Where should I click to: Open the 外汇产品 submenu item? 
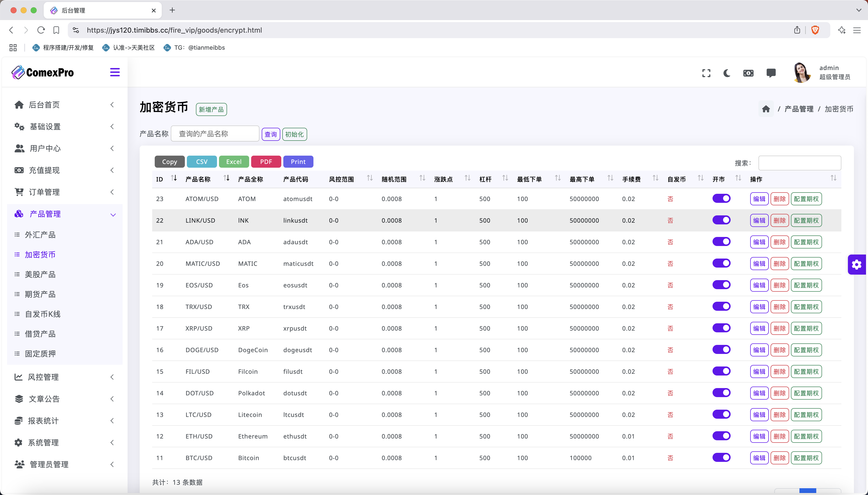[x=40, y=235]
